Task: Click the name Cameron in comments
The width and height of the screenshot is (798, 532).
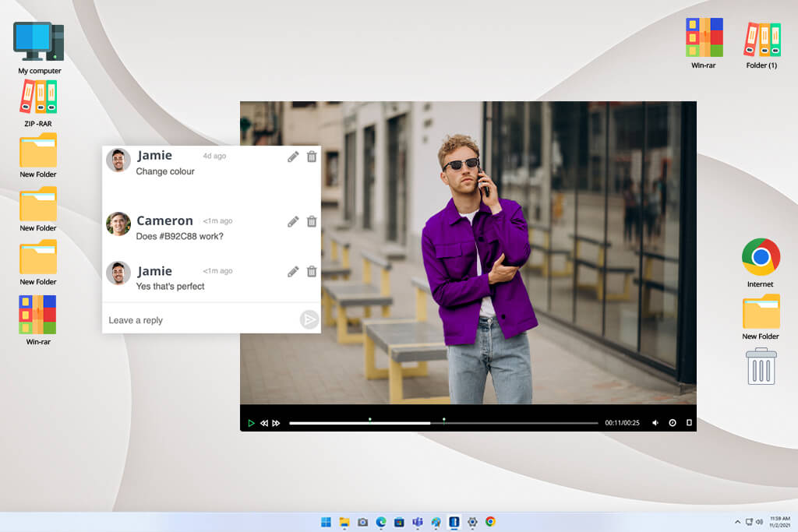Action: pos(165,220)
